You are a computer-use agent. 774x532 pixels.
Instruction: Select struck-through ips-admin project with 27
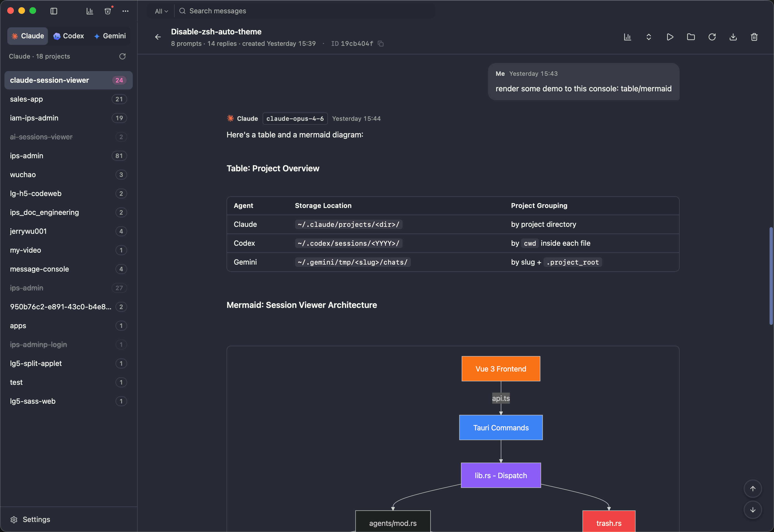click(x=68, y=288)
